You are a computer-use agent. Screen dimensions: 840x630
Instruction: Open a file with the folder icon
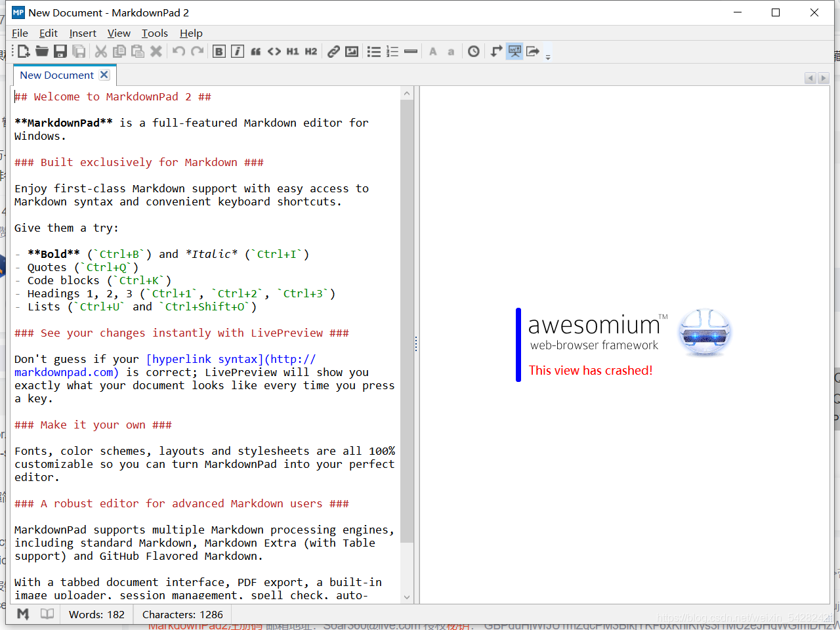click(x=42, y=51)
